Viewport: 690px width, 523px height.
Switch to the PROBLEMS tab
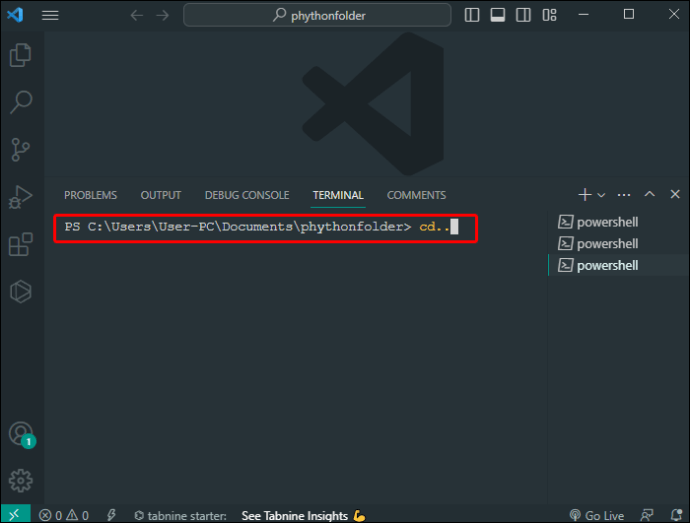pos(91,195)
